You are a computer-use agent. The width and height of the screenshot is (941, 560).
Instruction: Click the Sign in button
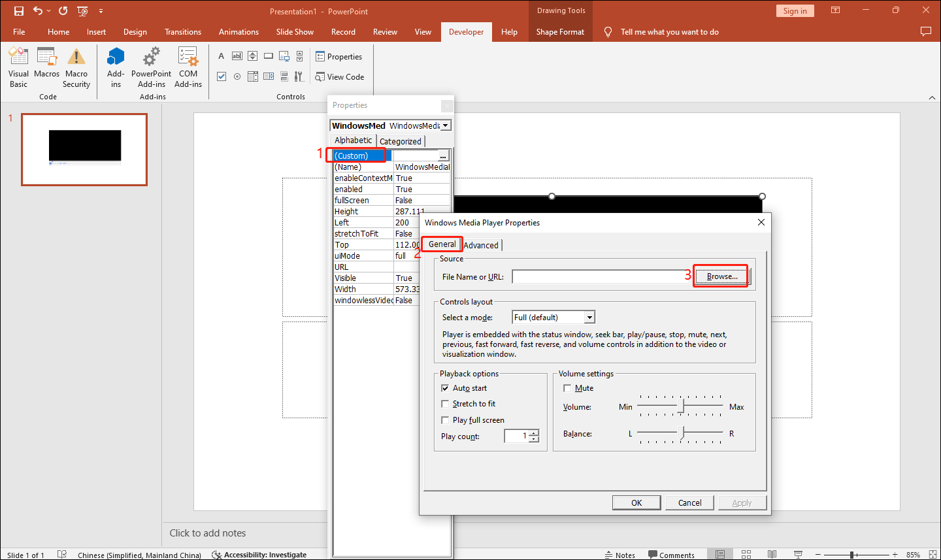(x=795, y=11)
